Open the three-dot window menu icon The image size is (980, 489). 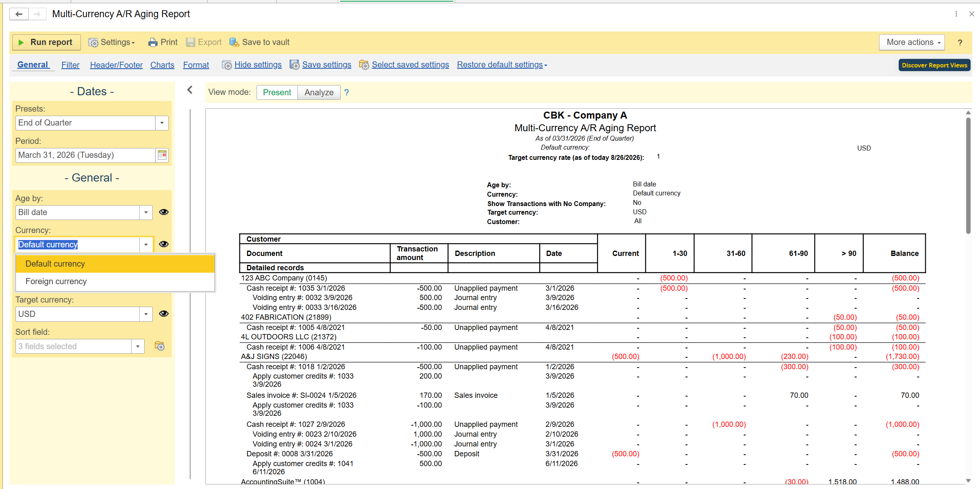pos(956,14)
